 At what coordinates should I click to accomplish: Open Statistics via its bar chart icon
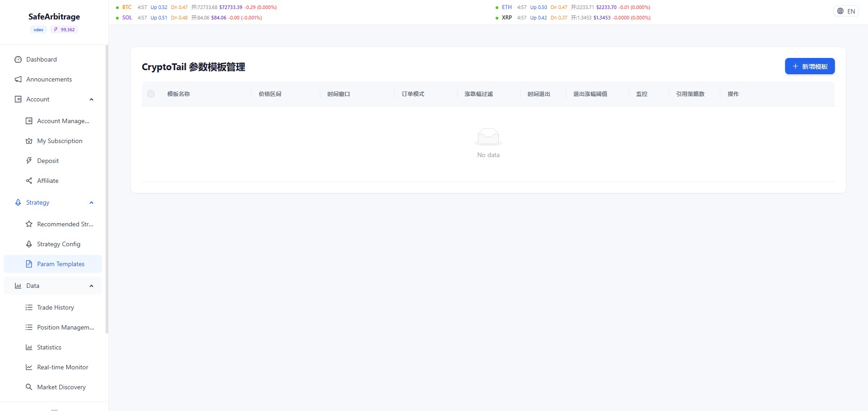[29, 347]
